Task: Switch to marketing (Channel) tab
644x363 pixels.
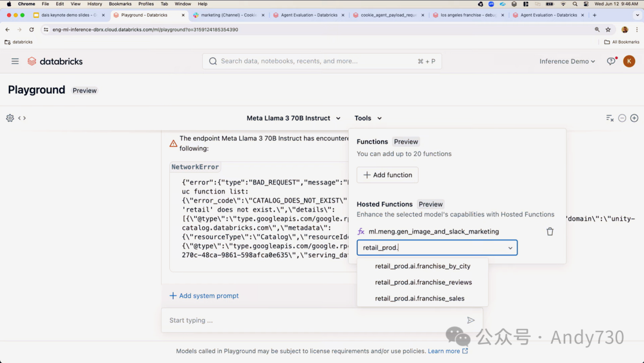Action: (229, 15)
